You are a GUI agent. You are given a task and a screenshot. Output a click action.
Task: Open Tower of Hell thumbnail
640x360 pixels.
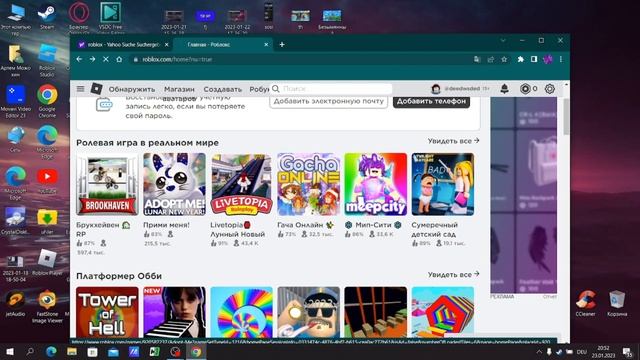(x=107, y=312)
